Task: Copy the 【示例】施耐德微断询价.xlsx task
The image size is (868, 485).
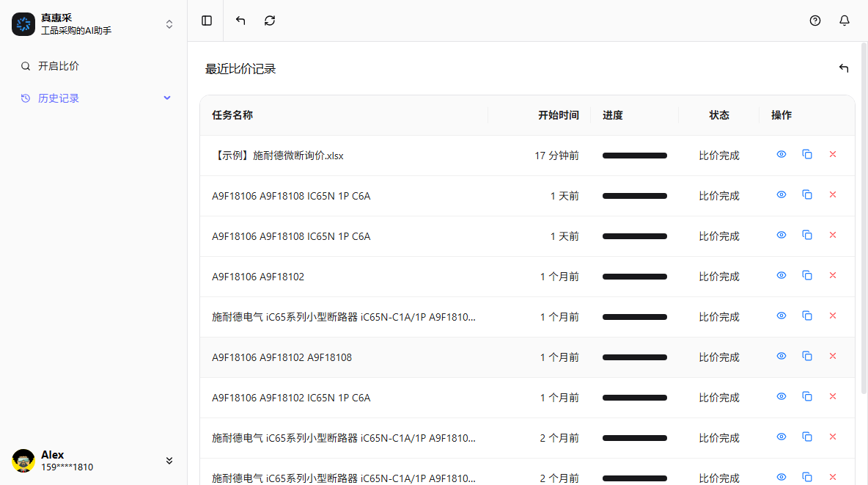Action: point(807,154)
